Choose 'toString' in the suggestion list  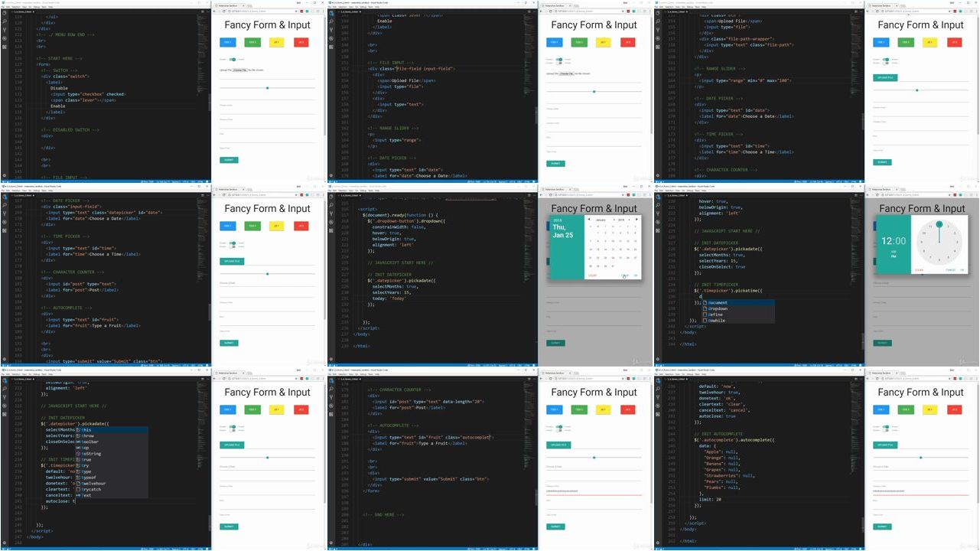111,454
